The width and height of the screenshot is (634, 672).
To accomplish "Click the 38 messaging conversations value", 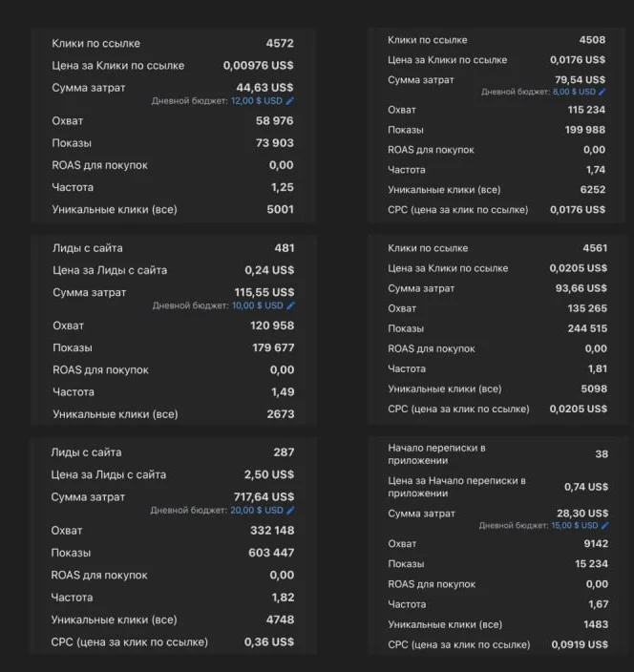I will [602, 454].
